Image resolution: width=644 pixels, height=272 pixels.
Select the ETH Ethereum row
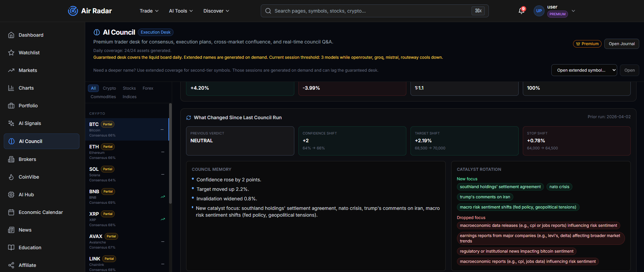(x=127, y=152)
